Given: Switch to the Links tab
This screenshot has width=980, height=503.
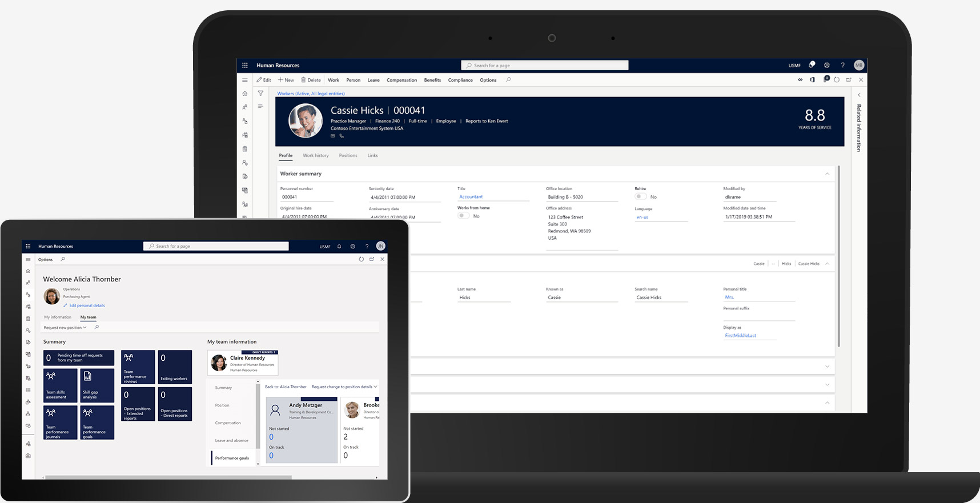Looking at the screenshot, I should tap(372, 155).
